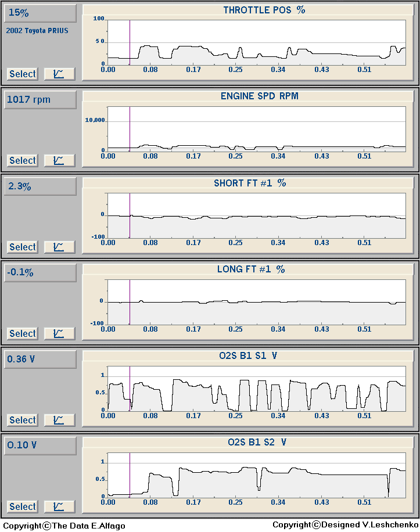420x532 pixels.
Task: Click the graph icon in the Engine Spd RPM panel
Action: coord(59,160)
